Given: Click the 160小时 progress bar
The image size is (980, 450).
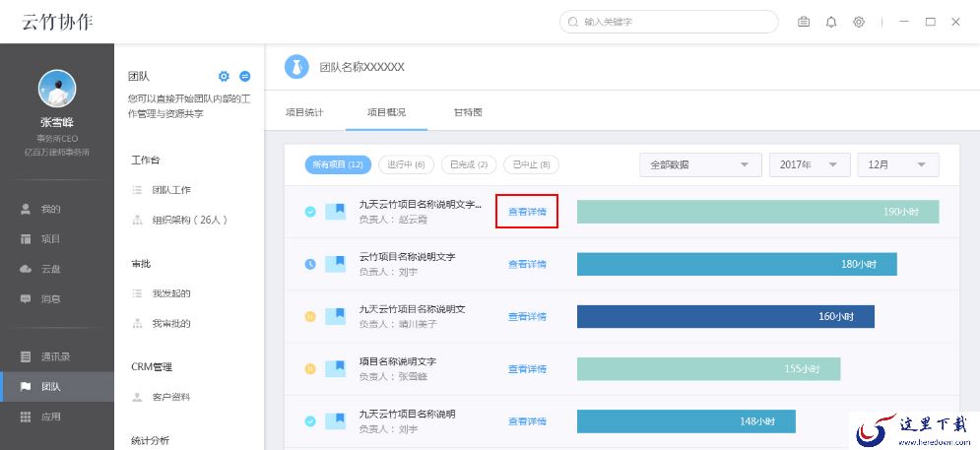Looking at the screenshot, I should click(x=726, y=316).
